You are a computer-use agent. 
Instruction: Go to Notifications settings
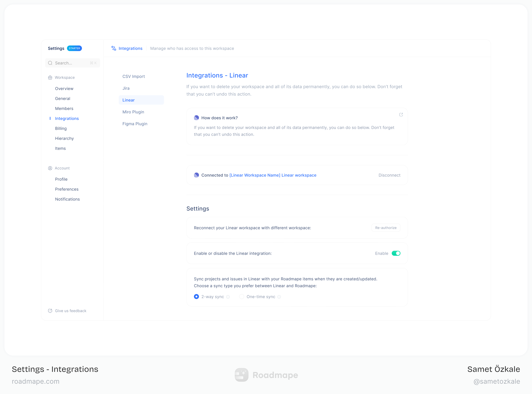pyautogui.click(x=67, y=199)
